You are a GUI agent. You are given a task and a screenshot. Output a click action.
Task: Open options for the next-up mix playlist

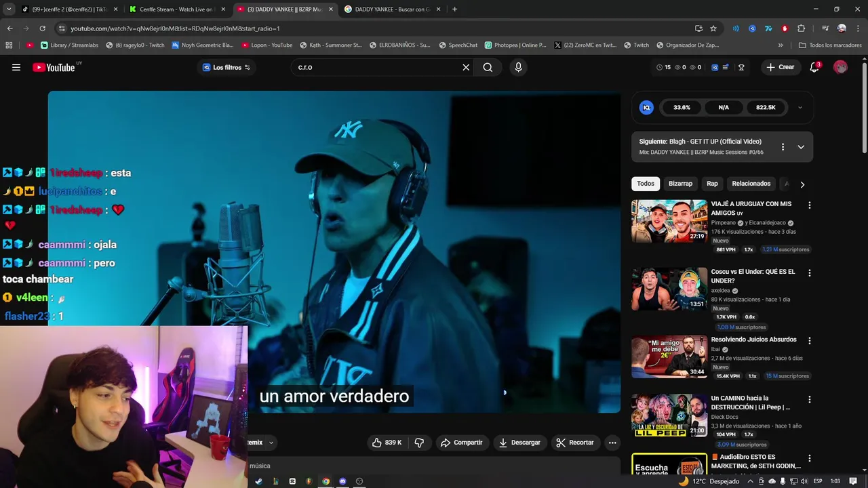coord(783,147)
